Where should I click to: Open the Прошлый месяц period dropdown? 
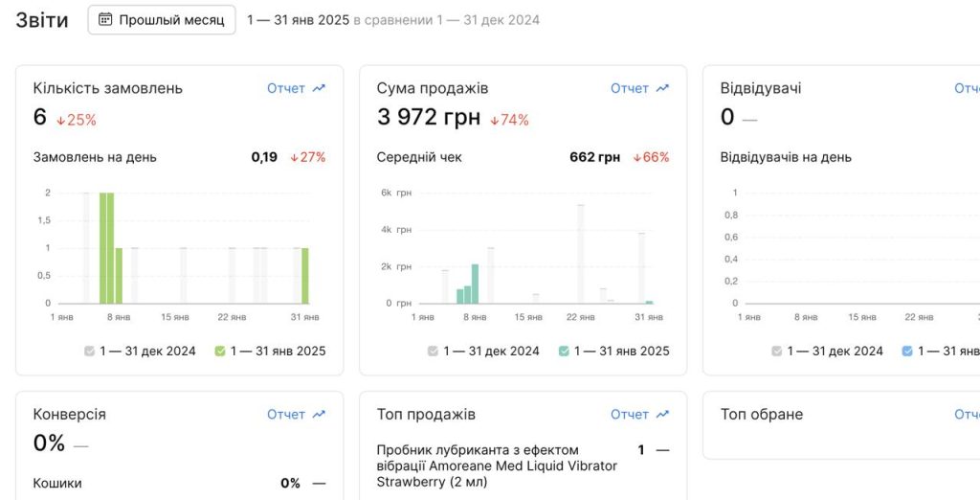pyautogui.click(x=162, y=20)
